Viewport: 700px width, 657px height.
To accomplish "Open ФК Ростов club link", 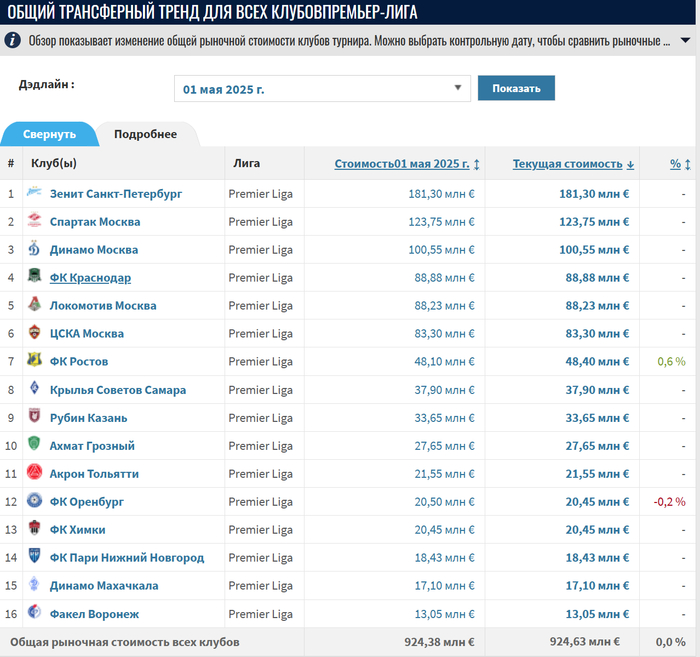I will [x=79, y=362].
